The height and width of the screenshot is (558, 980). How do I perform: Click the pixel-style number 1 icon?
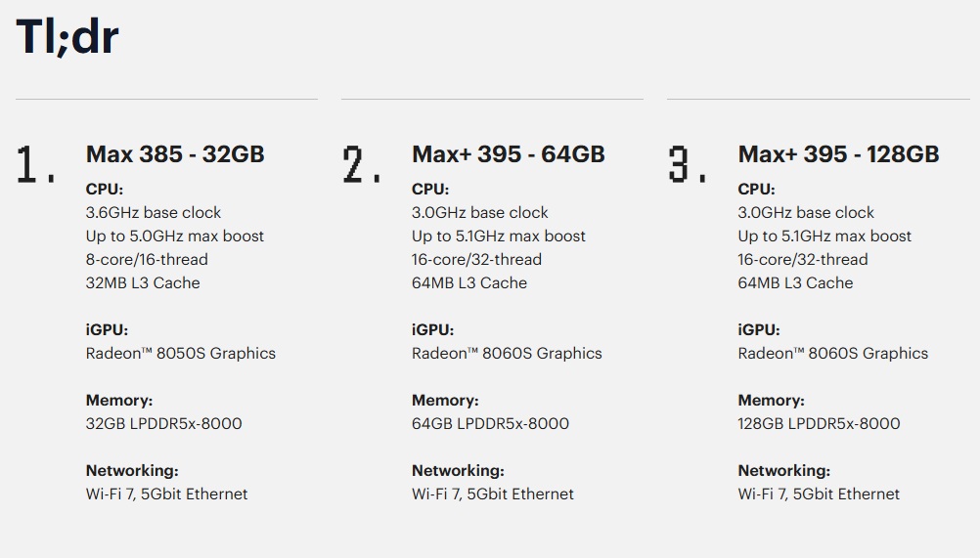click(x=35, y=164)
